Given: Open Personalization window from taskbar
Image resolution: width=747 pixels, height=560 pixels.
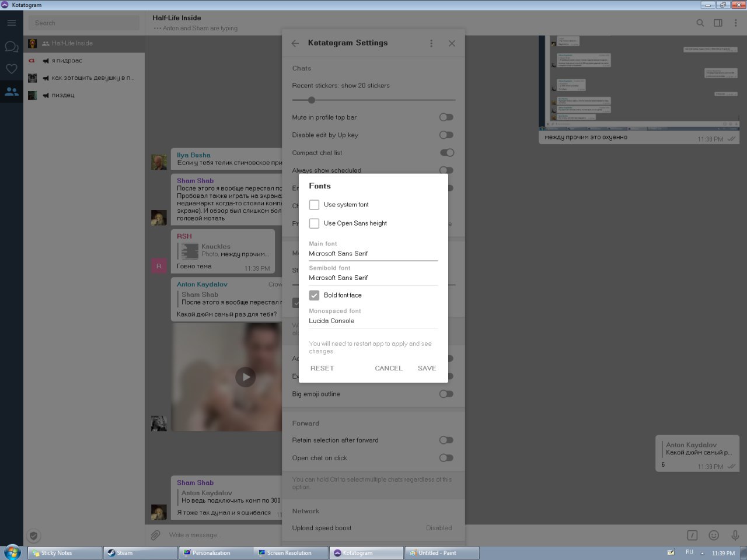Looking at the screenshot, I should click(216, 553).
